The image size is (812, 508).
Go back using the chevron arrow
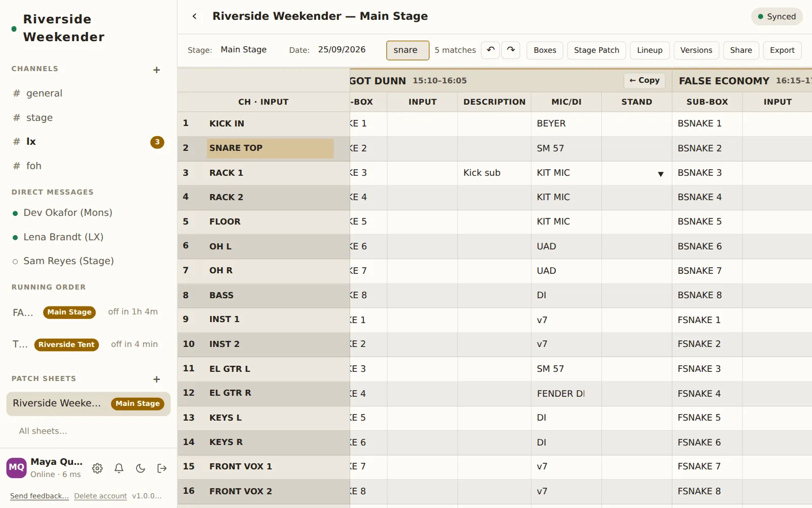point(194,16)
